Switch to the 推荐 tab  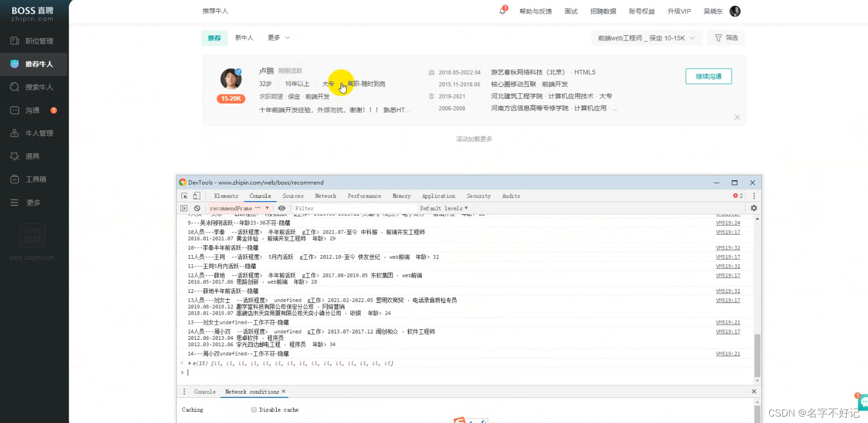tap(214, 38)
